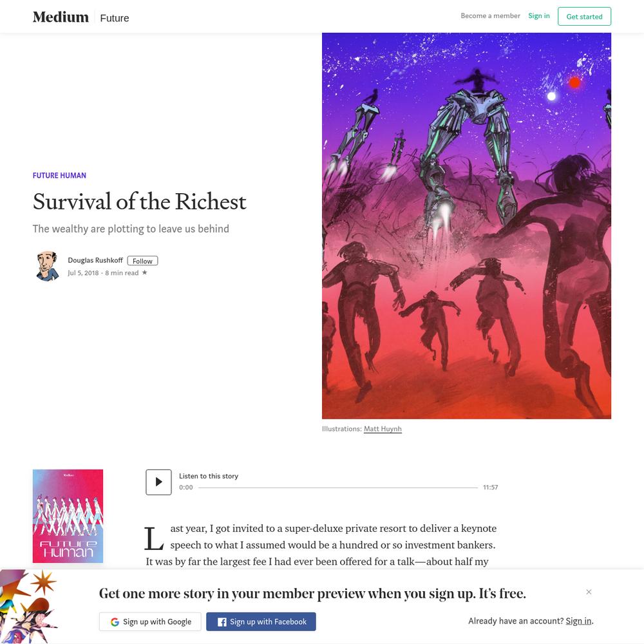The width and height of the screenshot is (644, 644).
Task: Click the Sign in link in the header
Action: [x=539, y=15]
